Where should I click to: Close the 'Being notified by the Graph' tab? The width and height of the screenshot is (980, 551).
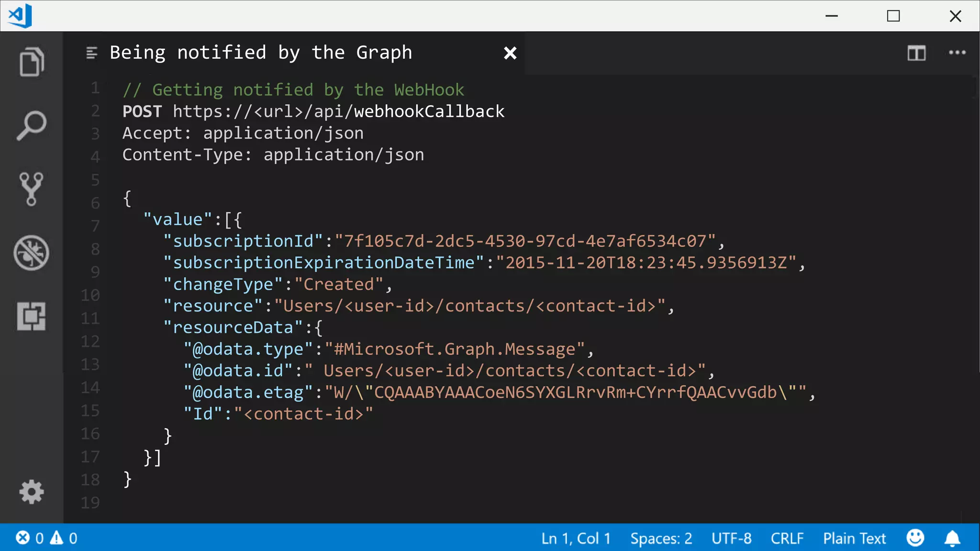(510, 53)
